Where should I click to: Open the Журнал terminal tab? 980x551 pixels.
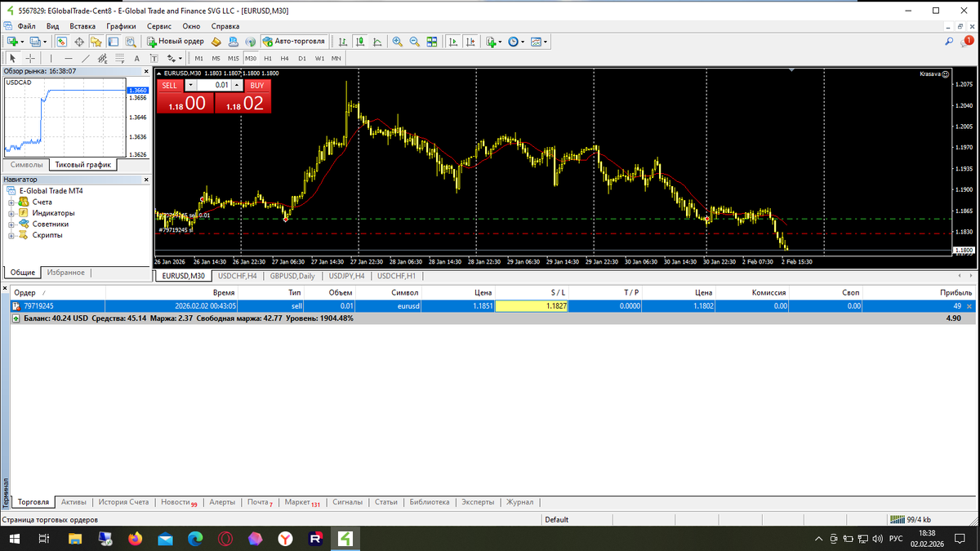[x=519, y=502]
